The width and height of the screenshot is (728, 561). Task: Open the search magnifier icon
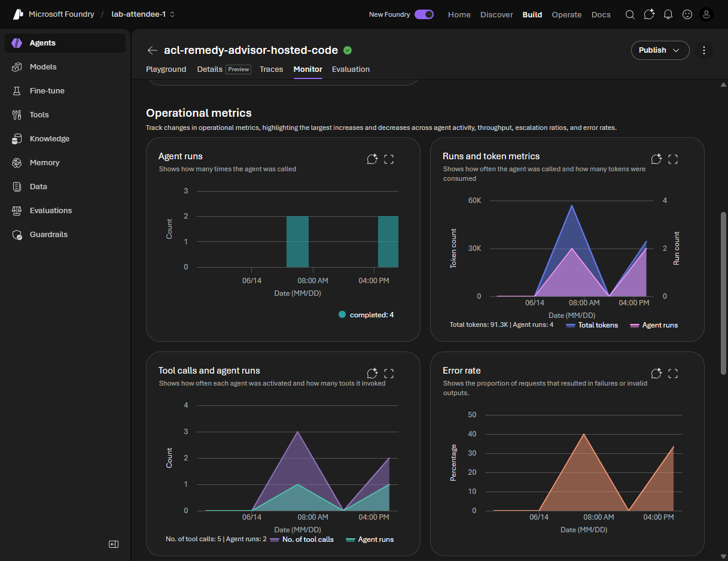click(x=630, y=14)
